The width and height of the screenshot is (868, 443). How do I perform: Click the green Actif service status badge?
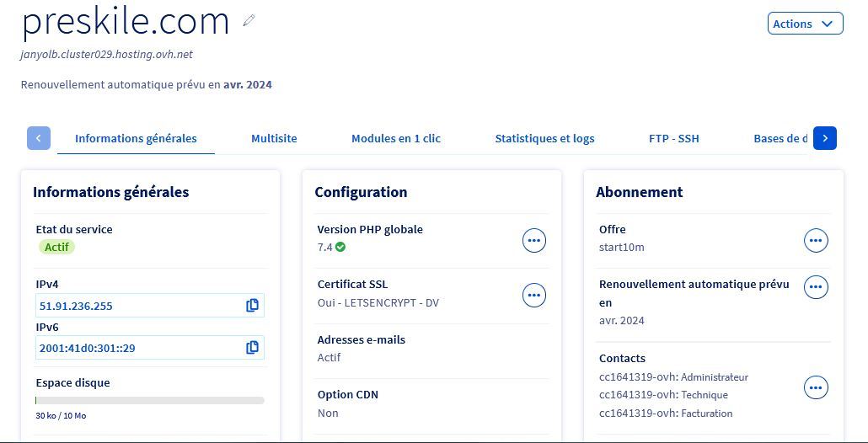(x=57, y=248)
